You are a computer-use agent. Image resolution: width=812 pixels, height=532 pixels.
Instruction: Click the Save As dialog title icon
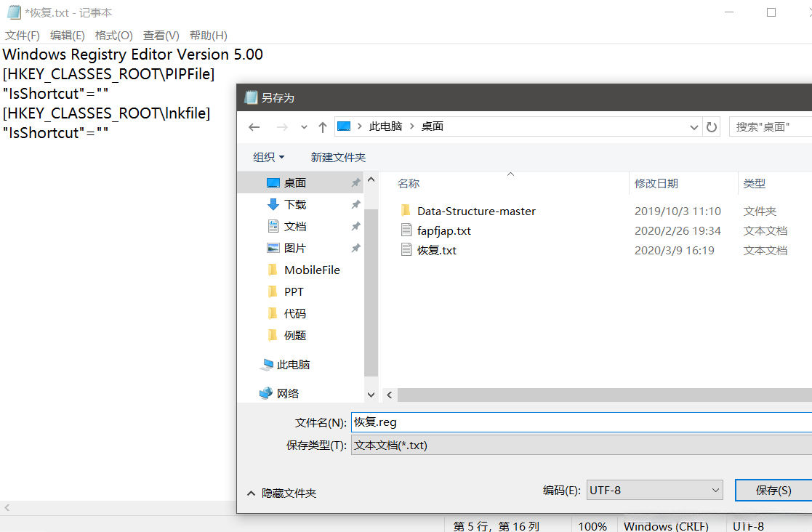pos(252,97)
